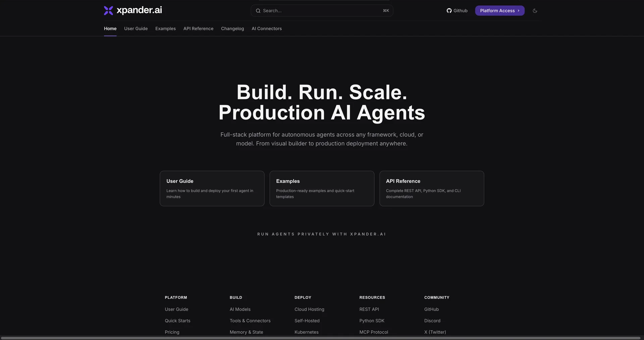Open the Github link in header
644x340 pixels.
click(x=457, y=11)
